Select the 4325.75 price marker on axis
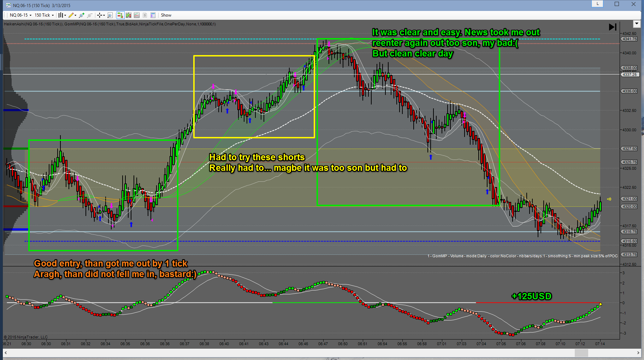Image resolution: width=644 pixels, height=360 pixels. [630, 162]
